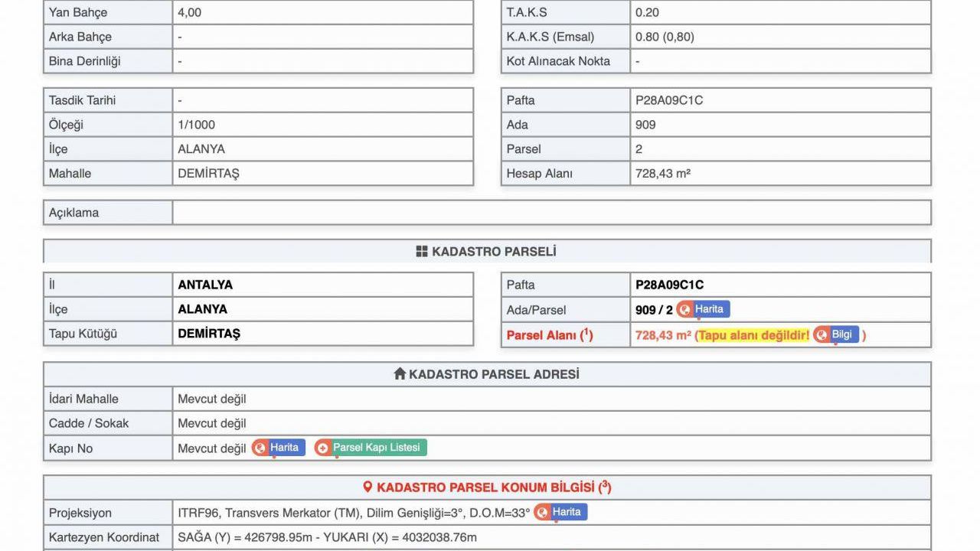980x551 pixels.
Task: Click the Hesap Alanı value 728,43 m²
Action: pyautogui.click(x=663, y=174)
